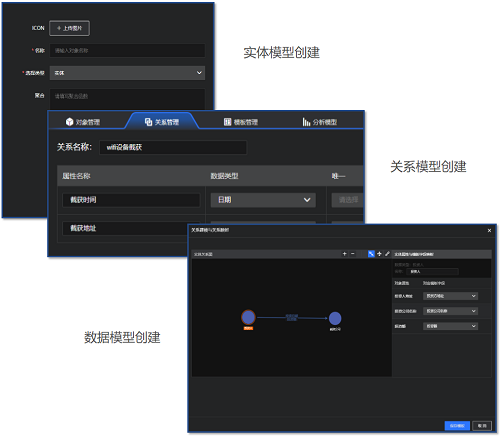Focus the 名称 object name input field
The height and width of the screenshot is (436, 500).
(x=127, y=51)
